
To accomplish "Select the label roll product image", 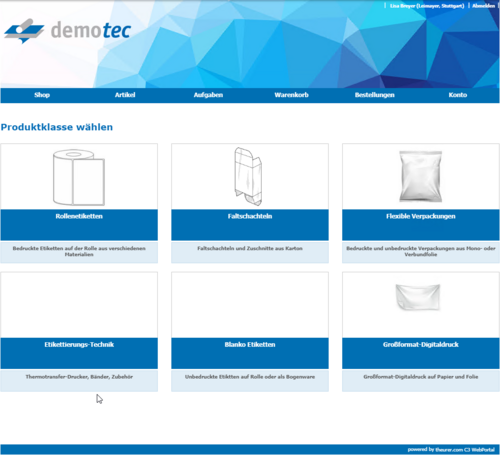I will (x=79, y=177).
